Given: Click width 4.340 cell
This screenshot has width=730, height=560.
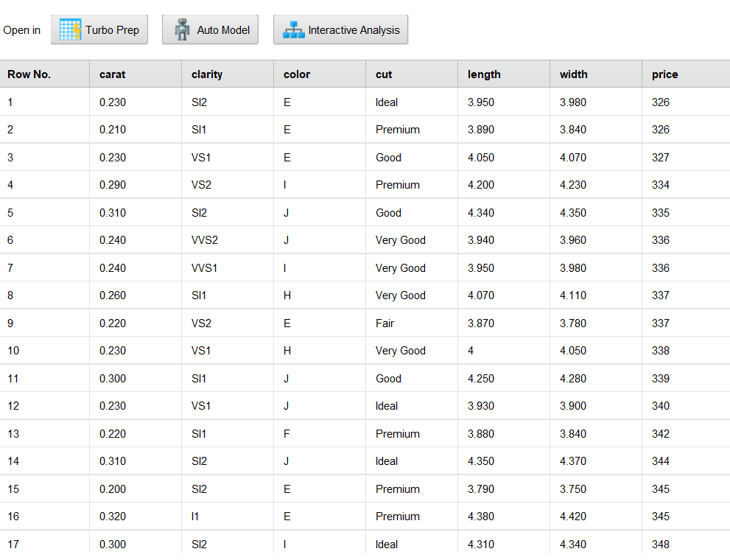Looking at the screenshot, I should click(596, 545).
